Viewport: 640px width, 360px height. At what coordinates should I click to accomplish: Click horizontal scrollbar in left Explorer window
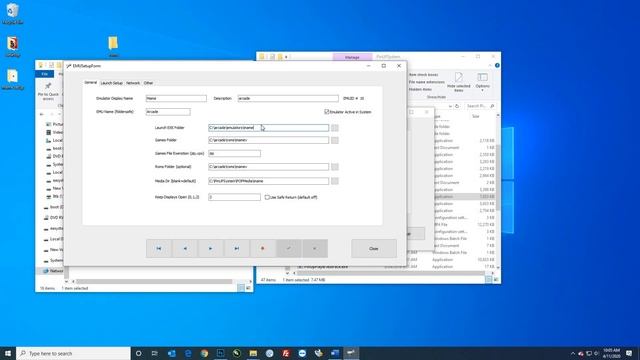pyautogui.click(x=154, y=281)
